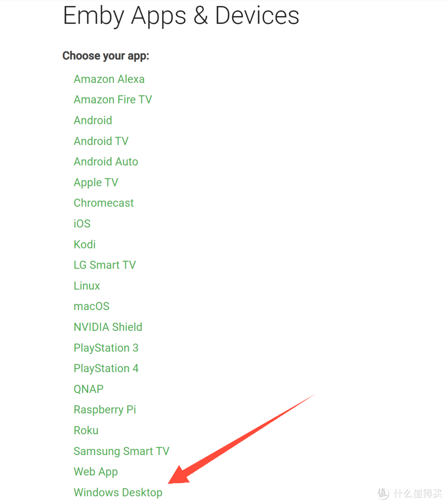Screen dimensions: 446x504
Task: Choose the iOS app link
Action: click(x=82, y=223)
